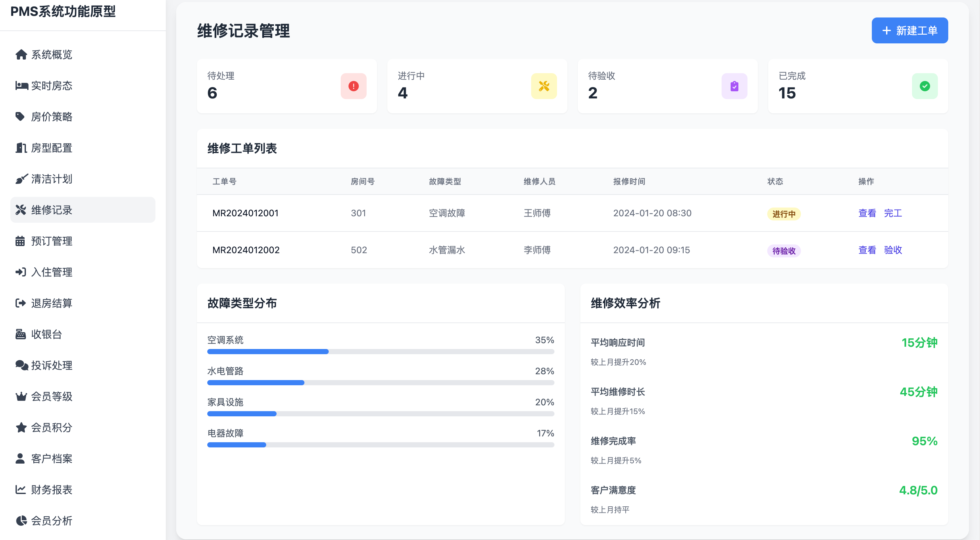The height and width of the screenshot is (540, 980).
Task: Click the 水电管路 28% progress bar
Action: click(x=381, y=383)
